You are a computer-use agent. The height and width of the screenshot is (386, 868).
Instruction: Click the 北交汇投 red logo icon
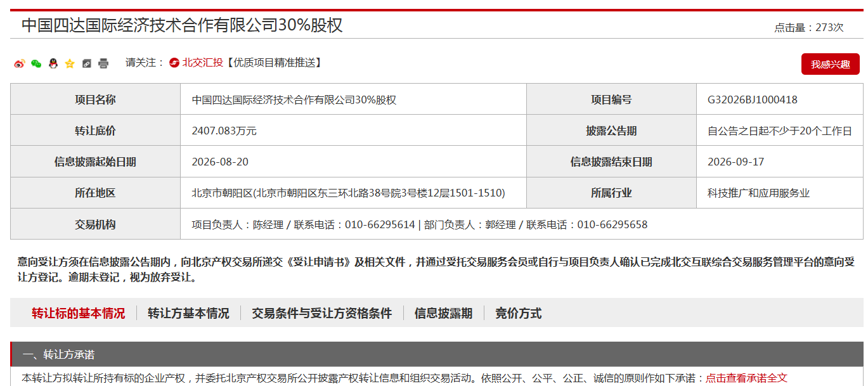(174, 63)
